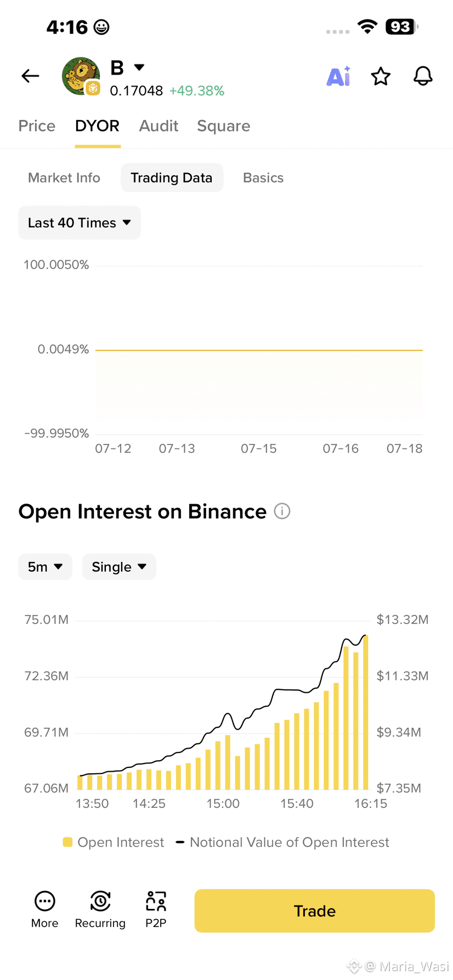Switch to the Price tab
Viewport: 453px width, 980px height.
37,126
